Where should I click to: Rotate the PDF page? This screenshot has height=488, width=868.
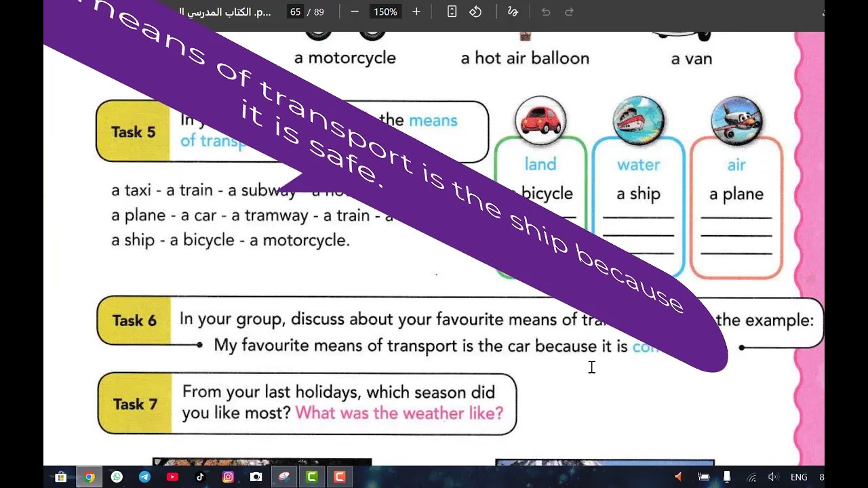[475, 12]
